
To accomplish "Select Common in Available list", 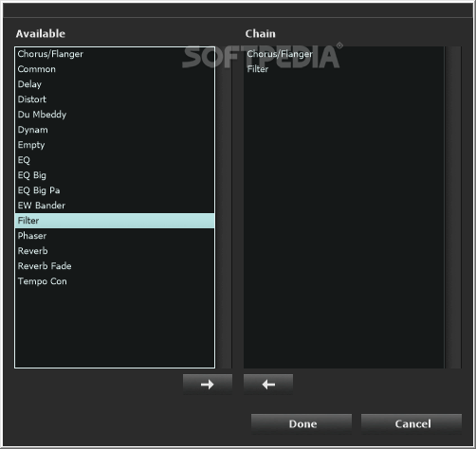I will (x=115, y=69).
